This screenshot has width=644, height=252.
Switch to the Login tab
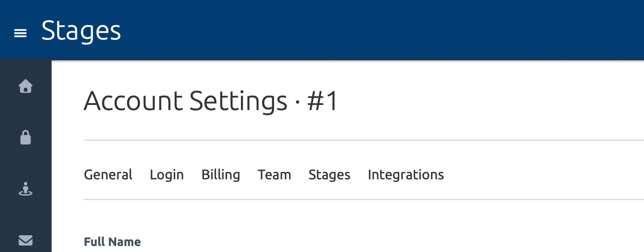coord(167,175)
